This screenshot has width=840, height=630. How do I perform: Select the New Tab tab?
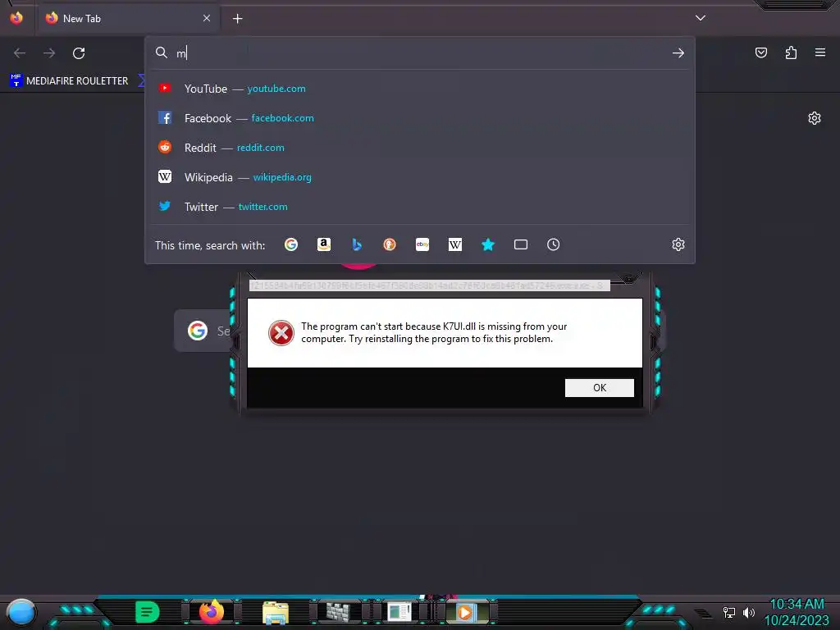[x=129, y=19]
